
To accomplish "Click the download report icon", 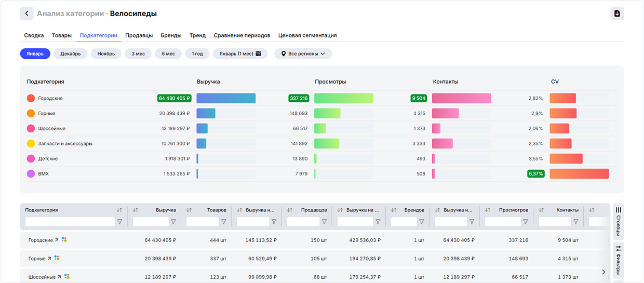I will (x=617, y=14).
